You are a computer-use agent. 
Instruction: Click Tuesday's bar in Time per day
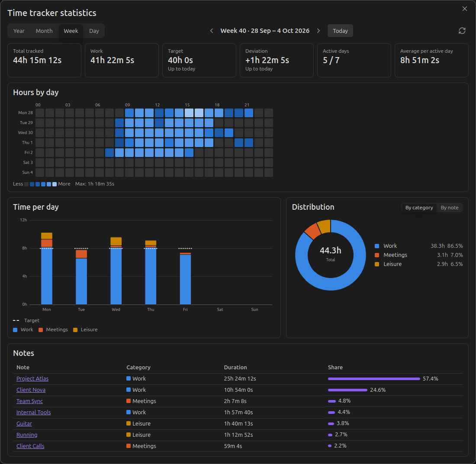[x=81, y=277]
